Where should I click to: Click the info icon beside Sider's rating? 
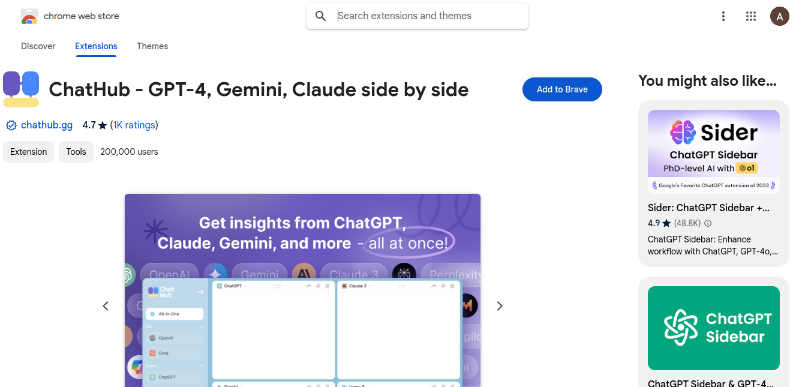(708, 223)
